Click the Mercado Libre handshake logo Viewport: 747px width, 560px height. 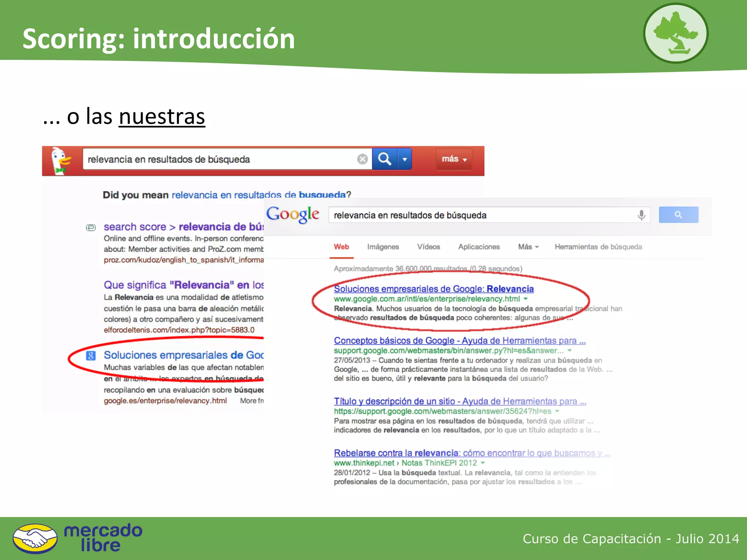coord(35,539)
